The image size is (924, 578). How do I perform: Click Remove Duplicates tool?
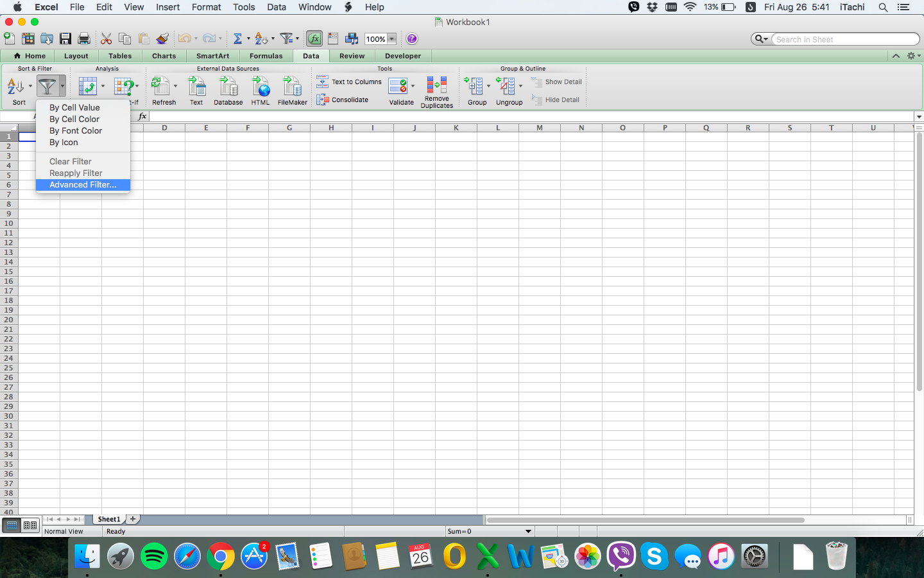point(437,92)
